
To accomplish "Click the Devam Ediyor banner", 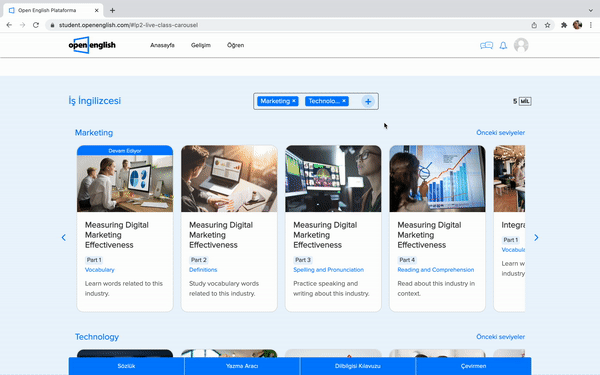I will tap(125, 150).
